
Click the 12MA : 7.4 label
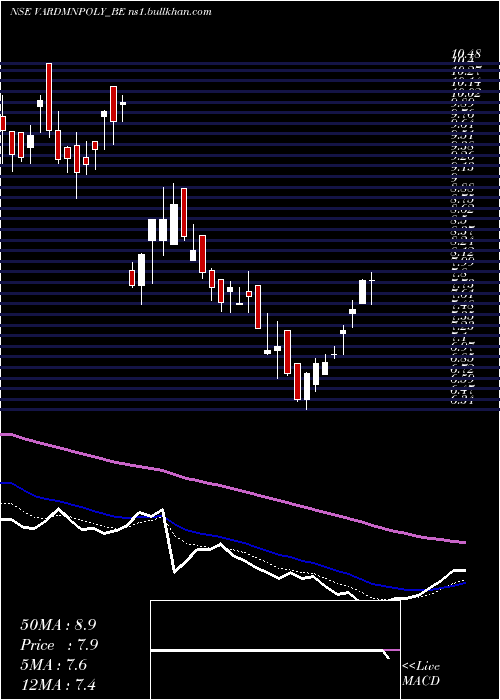tap(58, 684)
